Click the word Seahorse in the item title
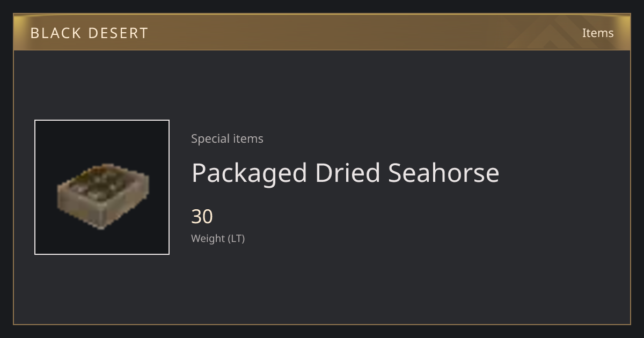644x338 pixels. pyautogui.click(x=443, y=173)
